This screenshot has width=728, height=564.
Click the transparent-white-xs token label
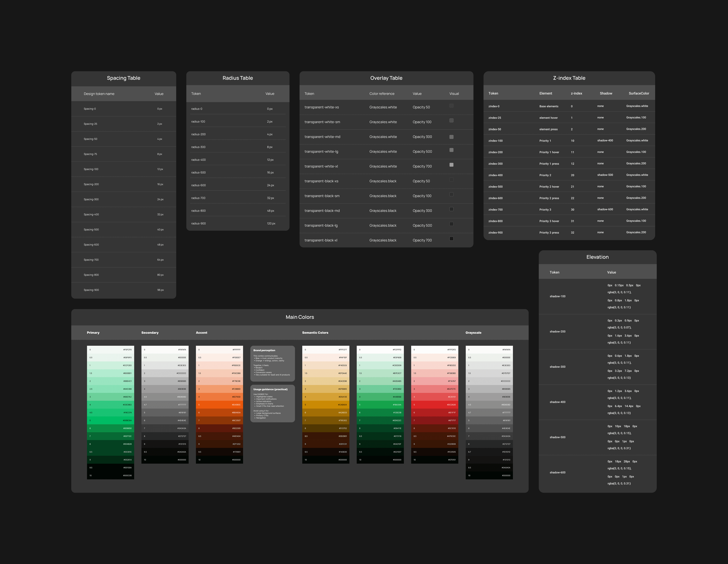pos(322,107)
